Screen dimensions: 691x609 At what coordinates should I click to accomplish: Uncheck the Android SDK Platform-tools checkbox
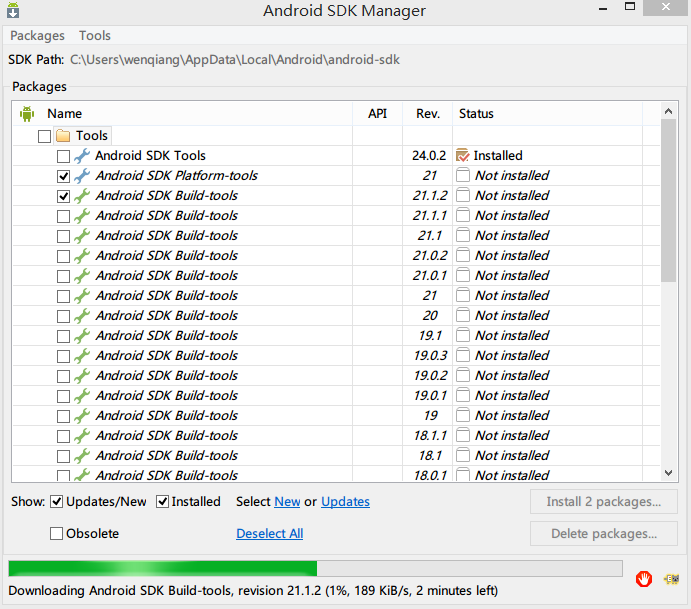(63, 176)
